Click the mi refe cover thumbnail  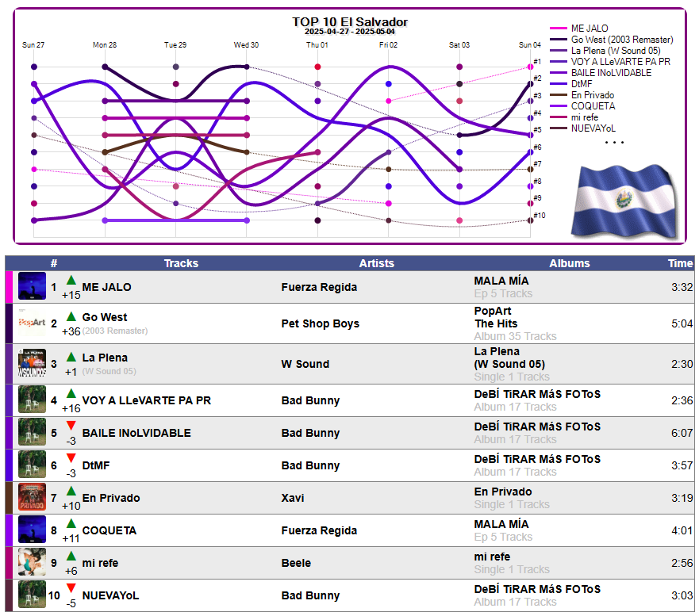[32, 562]
